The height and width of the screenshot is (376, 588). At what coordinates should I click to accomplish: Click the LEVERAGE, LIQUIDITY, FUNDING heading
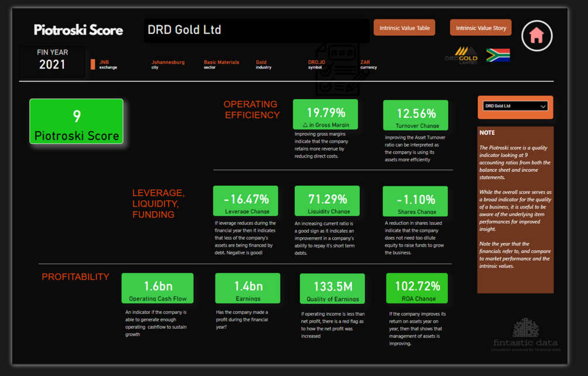(x=158, y=204)
